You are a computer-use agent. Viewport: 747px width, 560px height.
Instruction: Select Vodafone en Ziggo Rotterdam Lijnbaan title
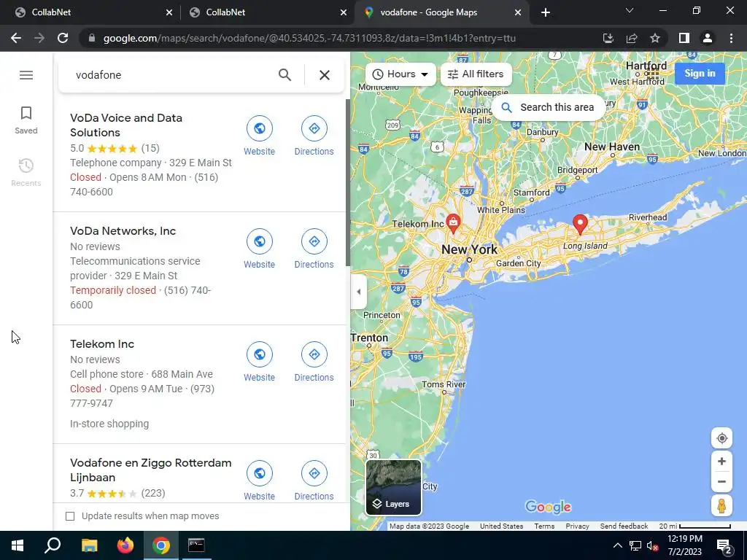[150, 470]
